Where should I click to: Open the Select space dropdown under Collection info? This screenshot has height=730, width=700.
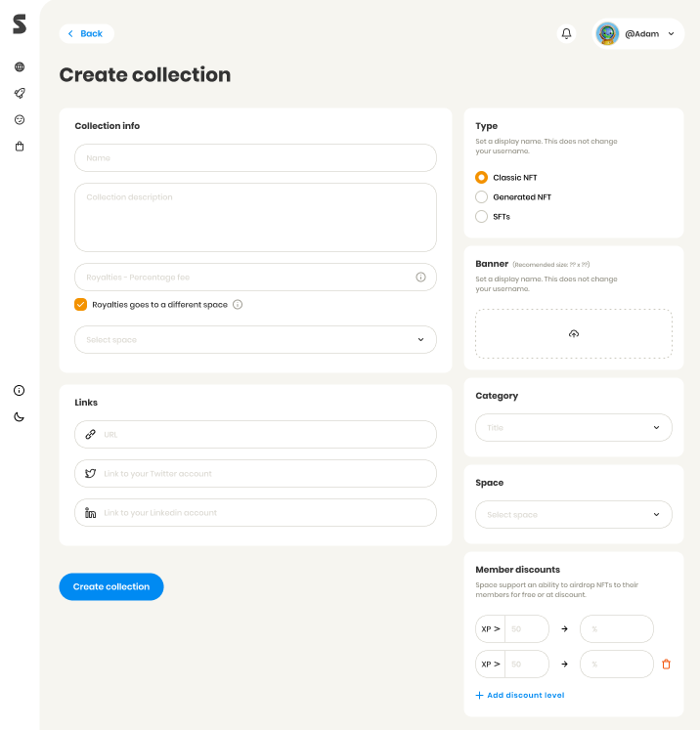tap(255, 340)
